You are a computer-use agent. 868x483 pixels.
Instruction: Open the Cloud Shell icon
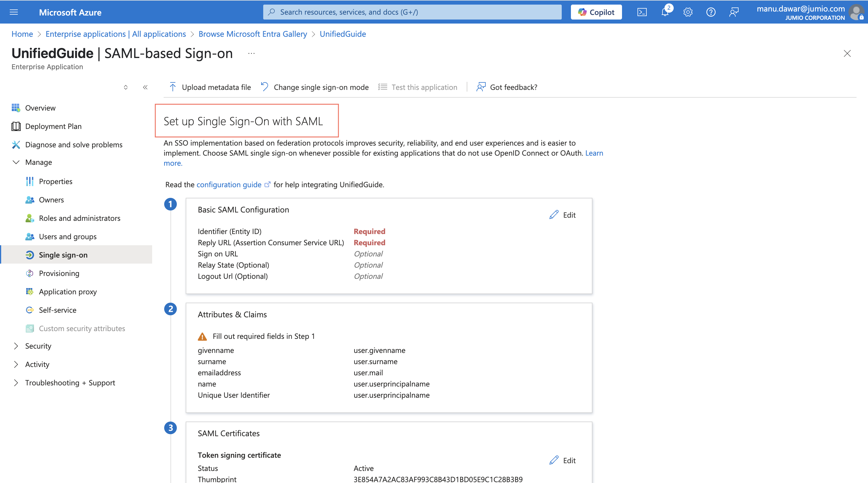642,12
